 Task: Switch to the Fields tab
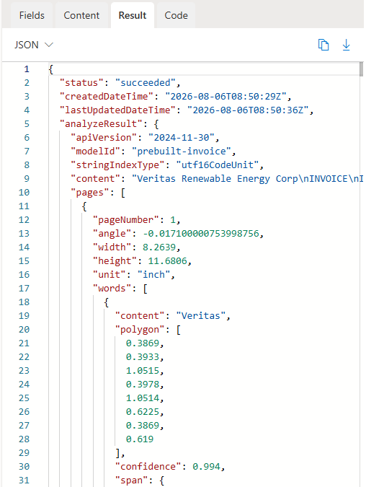pyautogui.click(x=32, y=15)
